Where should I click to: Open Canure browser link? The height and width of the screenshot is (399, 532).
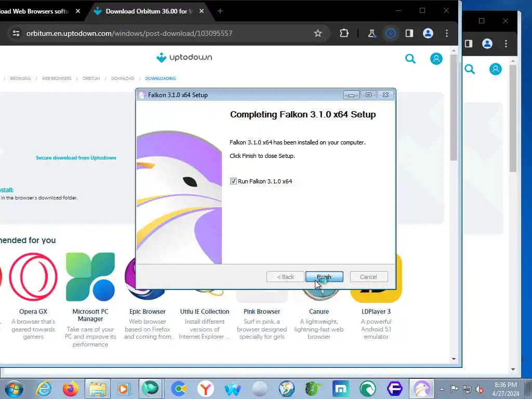[319, 312]
